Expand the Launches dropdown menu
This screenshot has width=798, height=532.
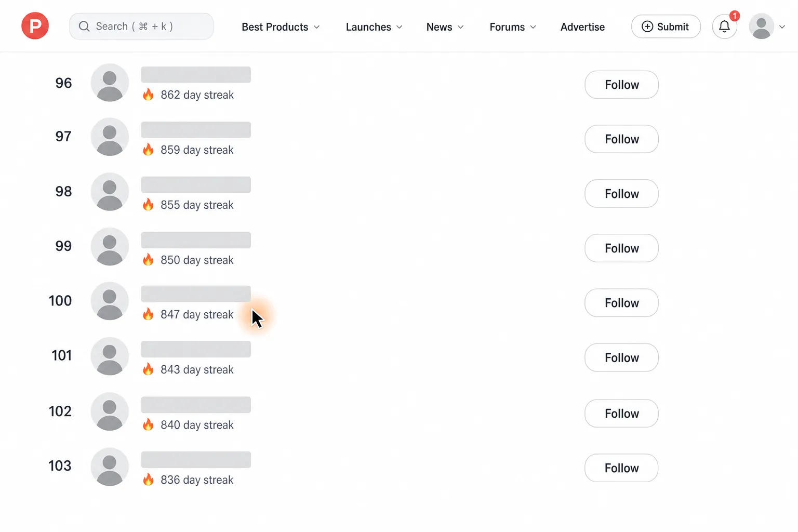(374, 27)
